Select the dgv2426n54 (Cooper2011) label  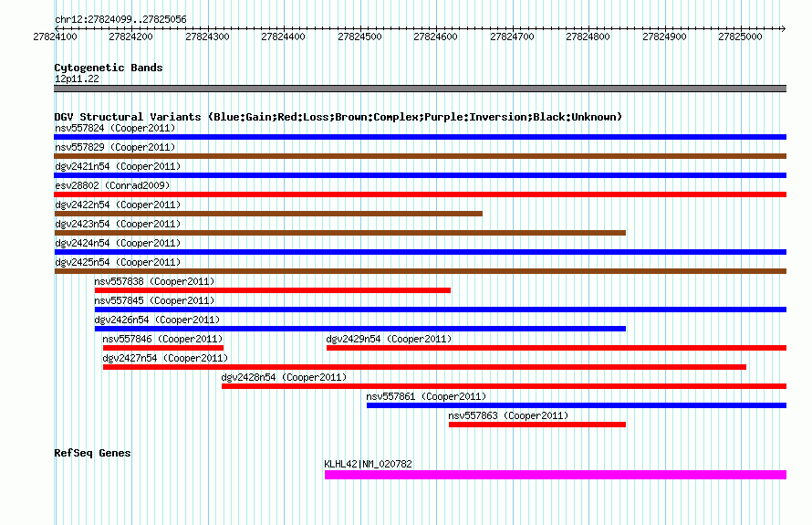(157, 320)
